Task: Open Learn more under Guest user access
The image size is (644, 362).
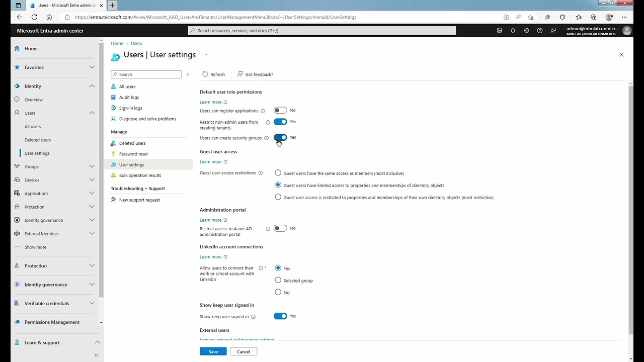Action: point(213,162)
